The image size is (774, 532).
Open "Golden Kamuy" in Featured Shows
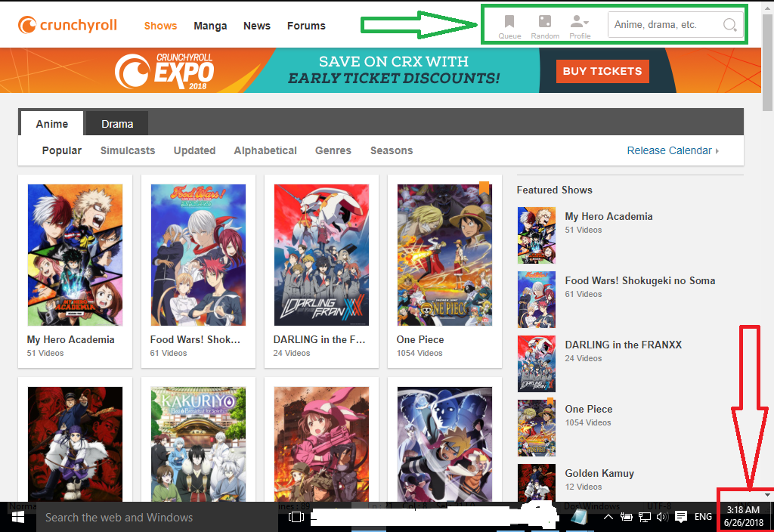click(x=599, y=473)
